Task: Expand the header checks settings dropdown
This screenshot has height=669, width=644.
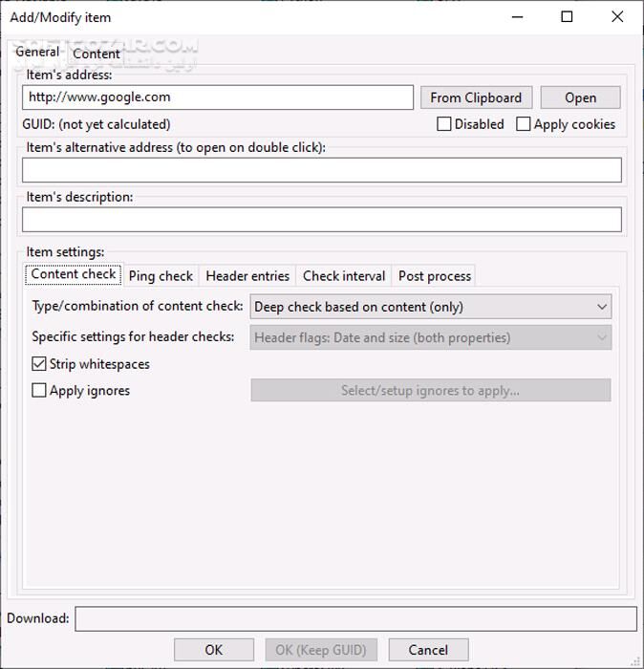Action: [x=430, y=337]
